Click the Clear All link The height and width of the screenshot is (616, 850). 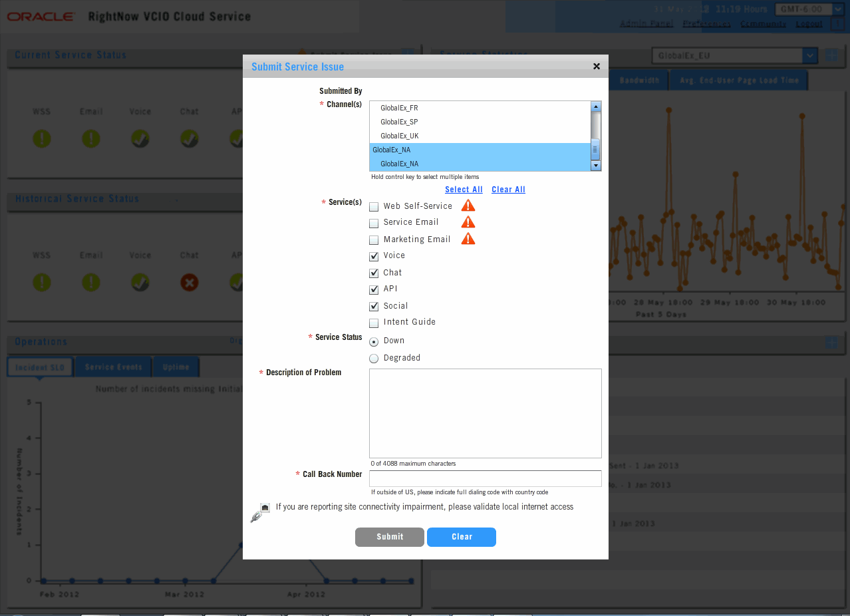(x=508, y=190)
